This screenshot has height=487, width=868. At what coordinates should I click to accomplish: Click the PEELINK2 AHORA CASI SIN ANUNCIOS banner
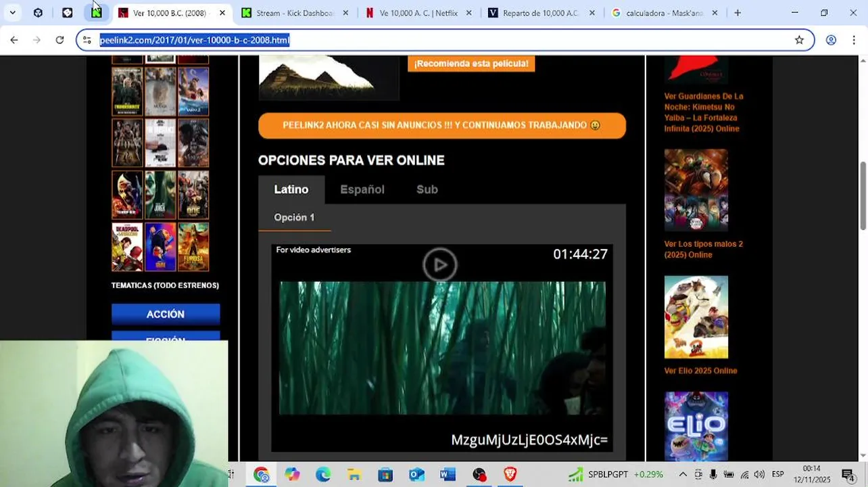pyautogui.click(x=442, y=125)
